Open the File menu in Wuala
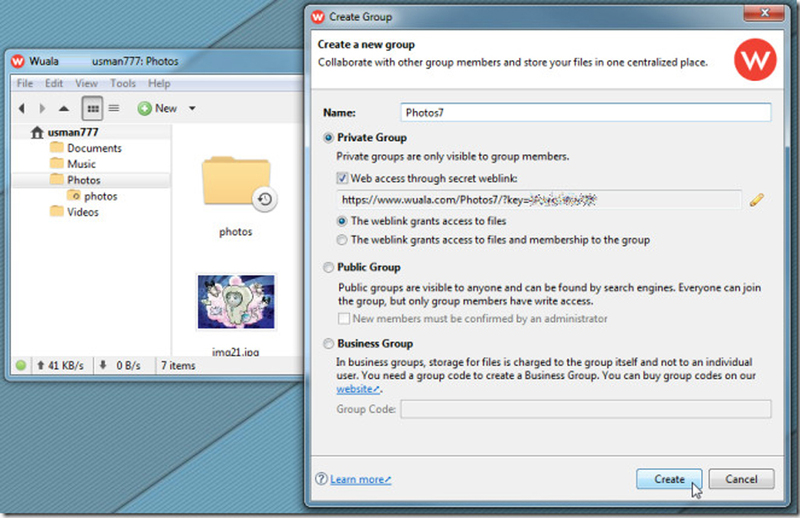This screenshot has height=518, width=800. pyautogui.click(x=24, y=83)
